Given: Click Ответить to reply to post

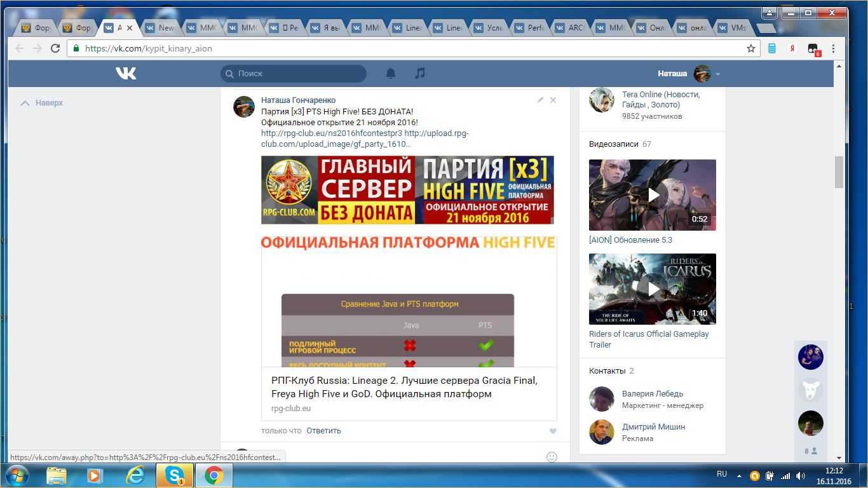Looking at the screenshot, I should click(323, 431).
